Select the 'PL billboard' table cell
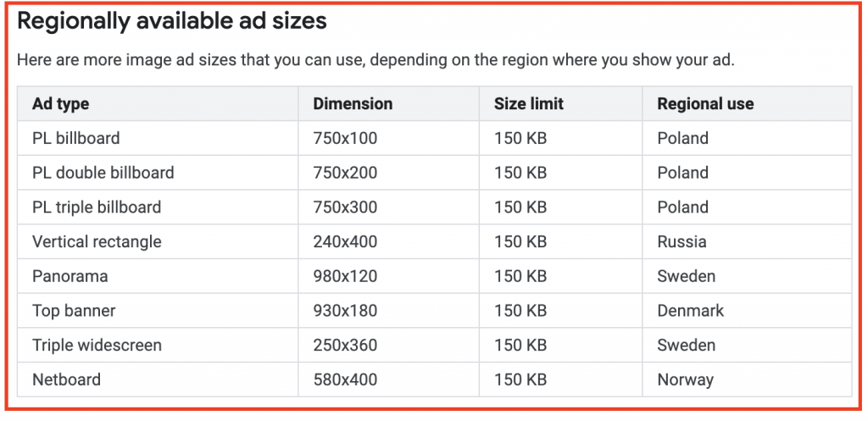The image size is (868, 421). (76, 138)
